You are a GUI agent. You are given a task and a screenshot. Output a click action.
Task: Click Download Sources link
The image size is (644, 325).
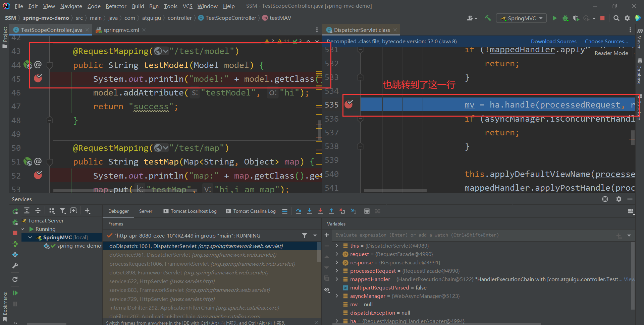[553, 41]
